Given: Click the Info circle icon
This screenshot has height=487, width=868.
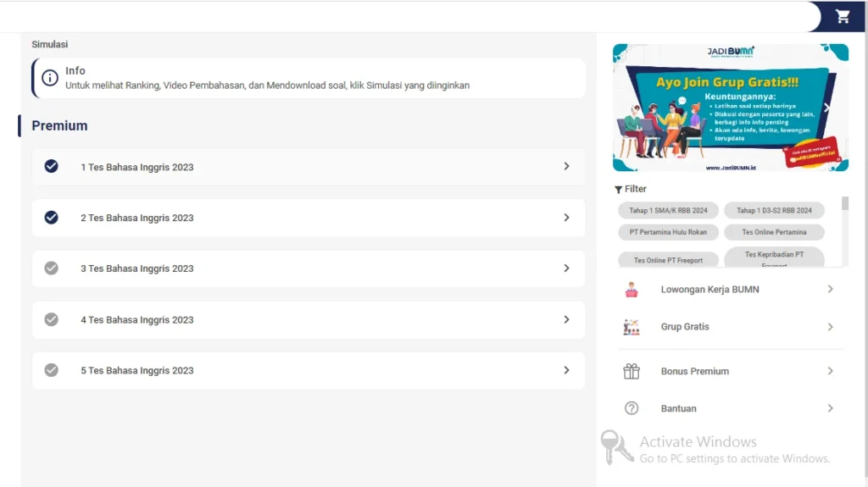Looking at the screenshot, I should coord(50,78).
